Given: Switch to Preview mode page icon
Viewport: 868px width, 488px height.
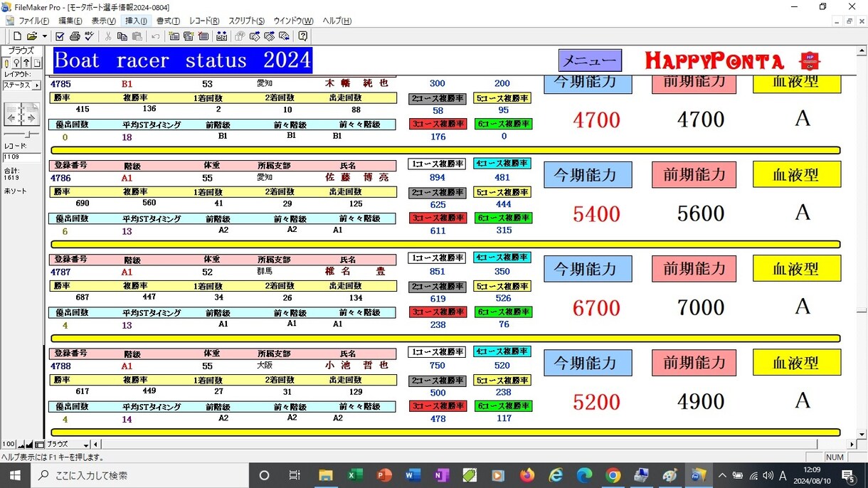Looking at the screenshot, I should (36, 63).
